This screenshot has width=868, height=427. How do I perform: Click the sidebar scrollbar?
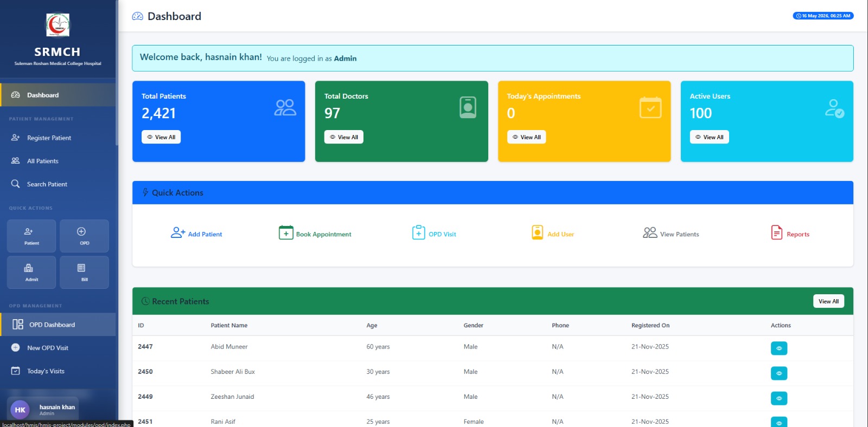(117, 73)
